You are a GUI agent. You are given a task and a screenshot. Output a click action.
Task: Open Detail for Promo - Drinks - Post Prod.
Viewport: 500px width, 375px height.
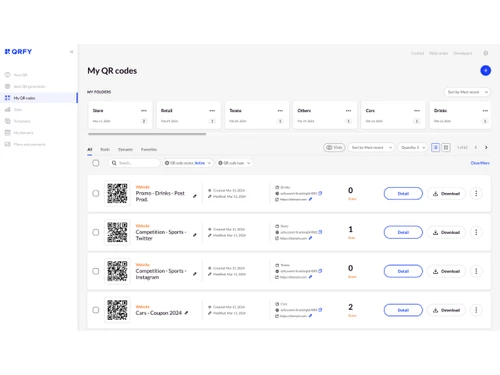pyautogui.click(x=403, y=193)
